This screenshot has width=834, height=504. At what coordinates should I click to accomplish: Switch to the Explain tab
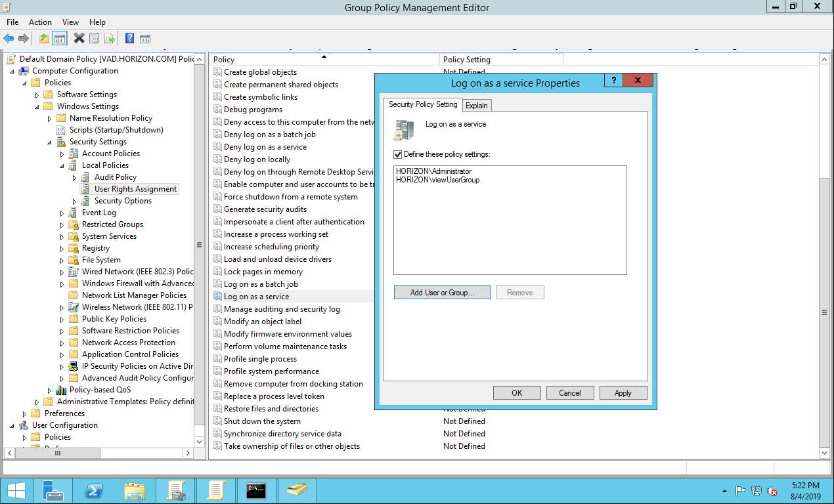476,106
